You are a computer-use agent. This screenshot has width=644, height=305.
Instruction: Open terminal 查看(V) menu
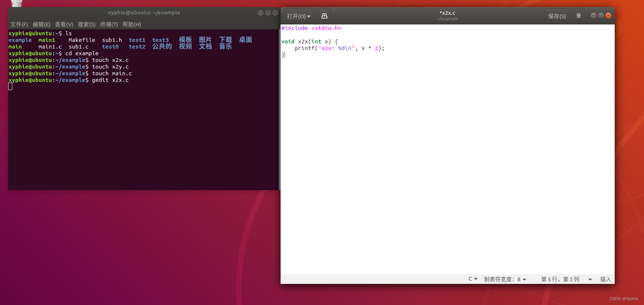pos(64,24)
